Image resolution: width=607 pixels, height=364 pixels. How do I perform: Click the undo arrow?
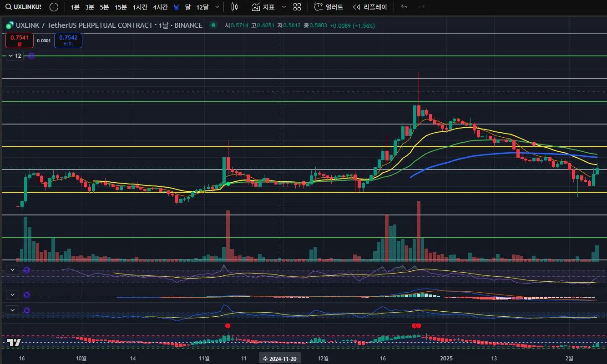[x=404, y=7]
